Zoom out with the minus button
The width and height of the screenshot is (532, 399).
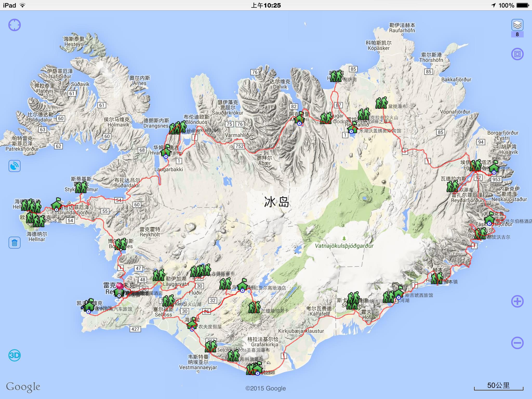[x=517, y=343]
